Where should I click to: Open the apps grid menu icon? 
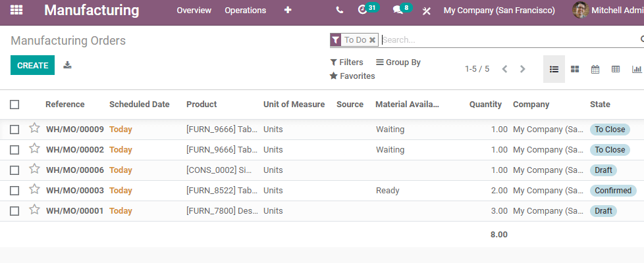point(16,11)
